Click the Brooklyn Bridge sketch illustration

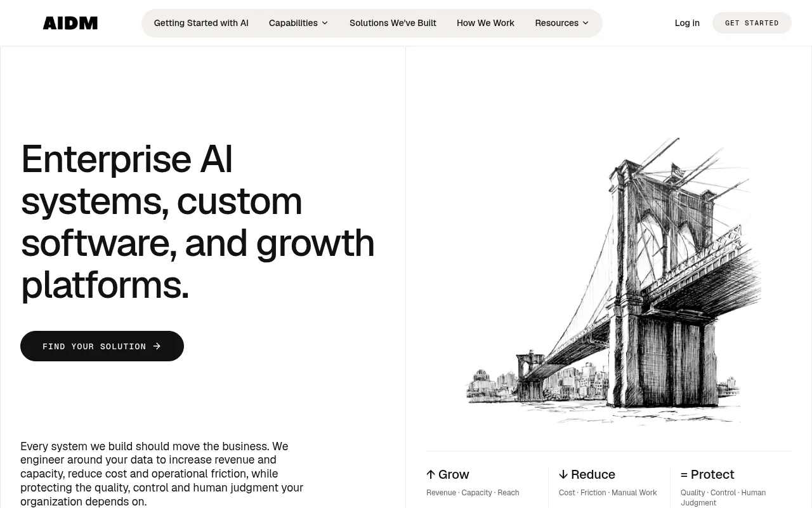point(613,281)
